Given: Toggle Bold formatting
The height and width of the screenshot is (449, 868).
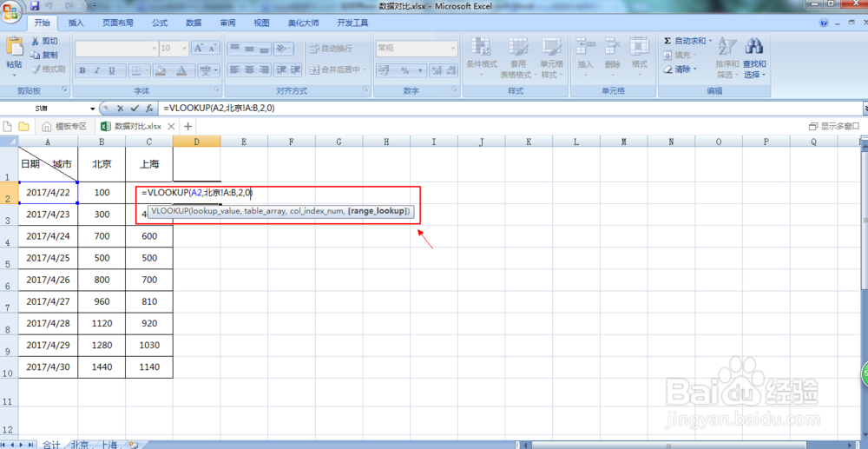Looking at the screenshot, I should tap(82, 70).
